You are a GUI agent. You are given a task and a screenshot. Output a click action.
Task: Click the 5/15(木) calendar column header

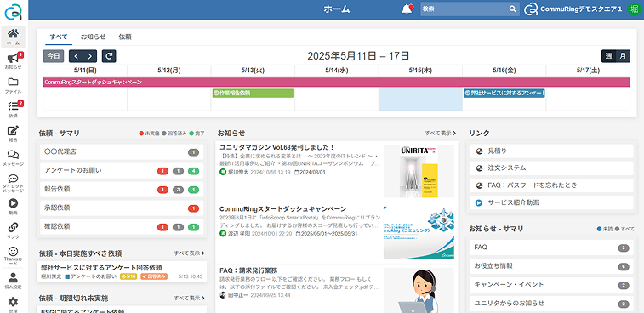click(x=420, y=71)
